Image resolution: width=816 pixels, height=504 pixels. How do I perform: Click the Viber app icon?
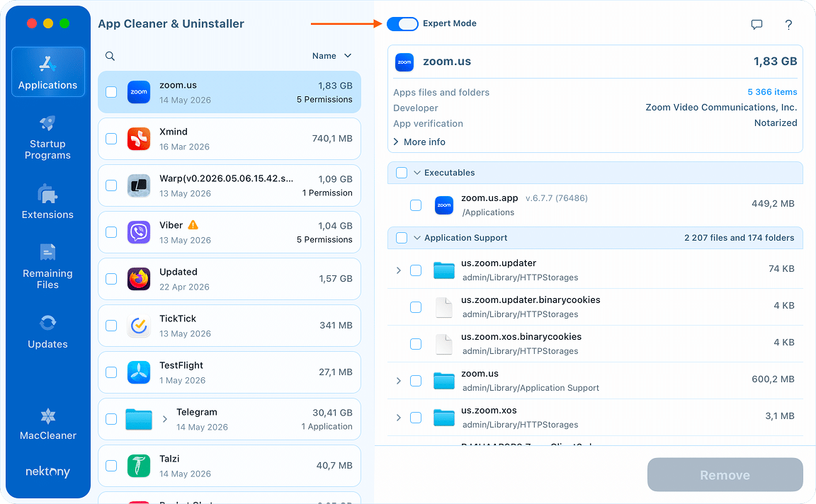pyautogui.click(x=139, y=232)
